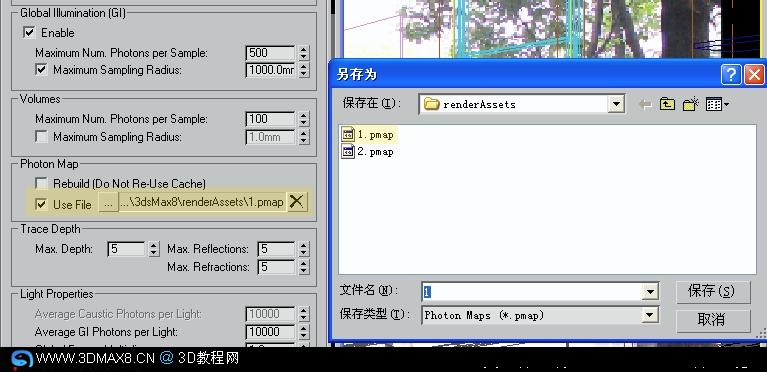Click GI Maximum Num. Photons value 500
767x372 pixels.
pos(271,52)
